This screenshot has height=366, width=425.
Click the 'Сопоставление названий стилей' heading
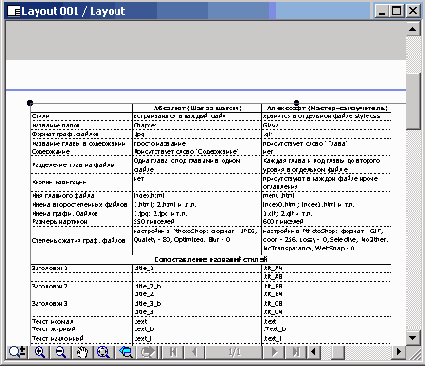(x=211, y=259)
